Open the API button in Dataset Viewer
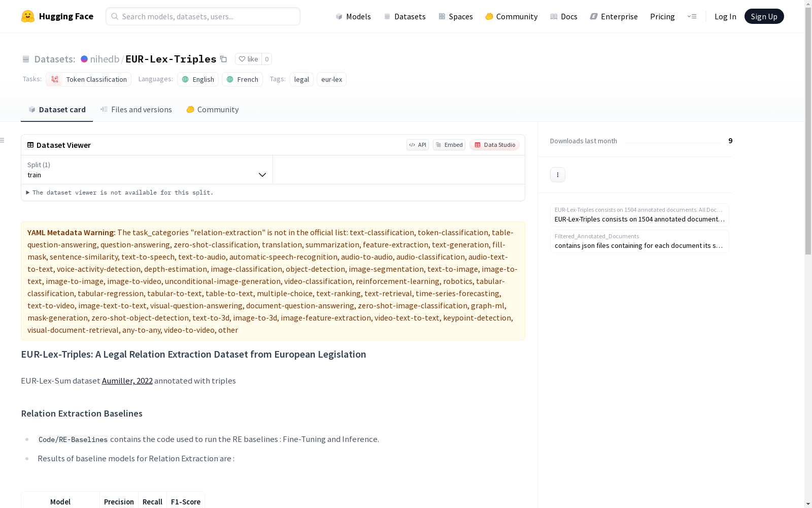Image resolution: width=812 pixels, height=508 pixels. tap(418, 145)
